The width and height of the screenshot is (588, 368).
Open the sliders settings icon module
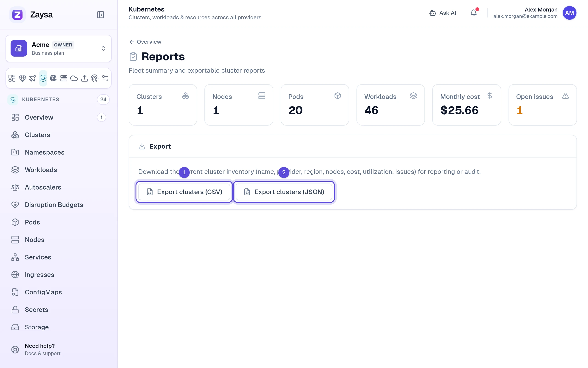click(105, 78)
